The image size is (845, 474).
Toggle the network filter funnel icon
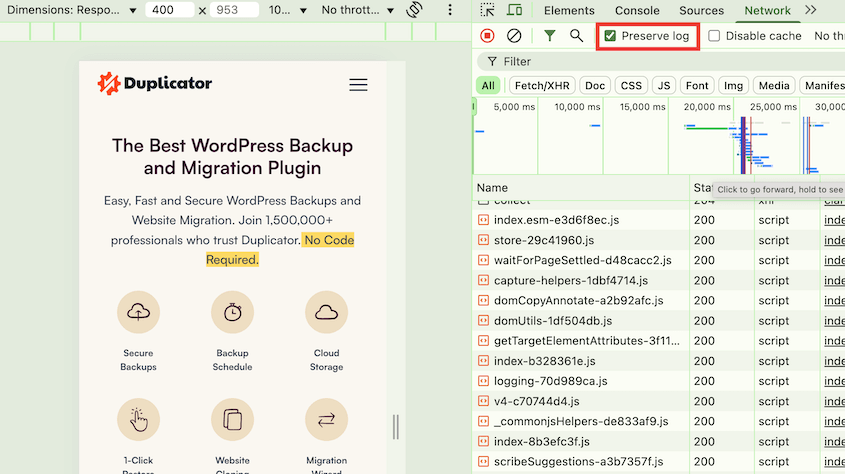pos(549,36)
